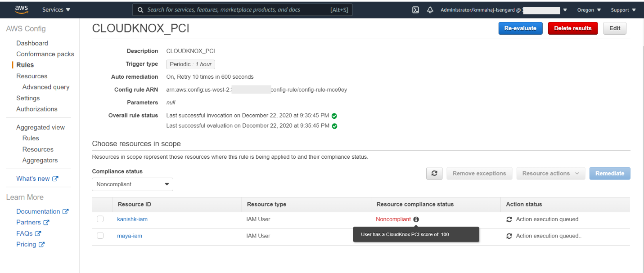The image size is (644, 273).
Task: Select the maya-iam row checkbox
Action: pyautogui.click(x=100, y=236)
